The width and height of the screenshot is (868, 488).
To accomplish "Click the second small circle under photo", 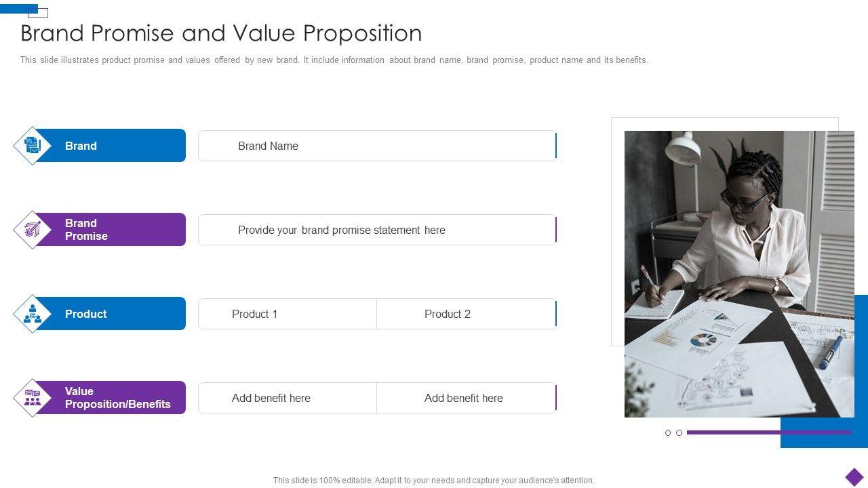I will click(679, 432).
